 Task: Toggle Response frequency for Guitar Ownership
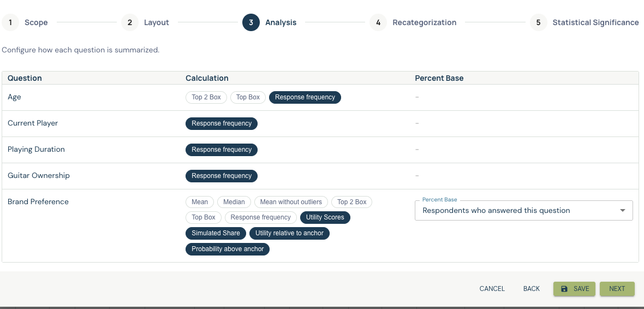(x=222, y=176)
